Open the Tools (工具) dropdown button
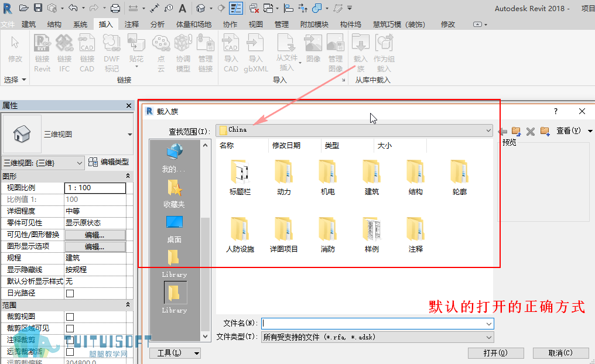Image resolution: width=595 pixels, height=364 pixels. [x=175, y=353]
